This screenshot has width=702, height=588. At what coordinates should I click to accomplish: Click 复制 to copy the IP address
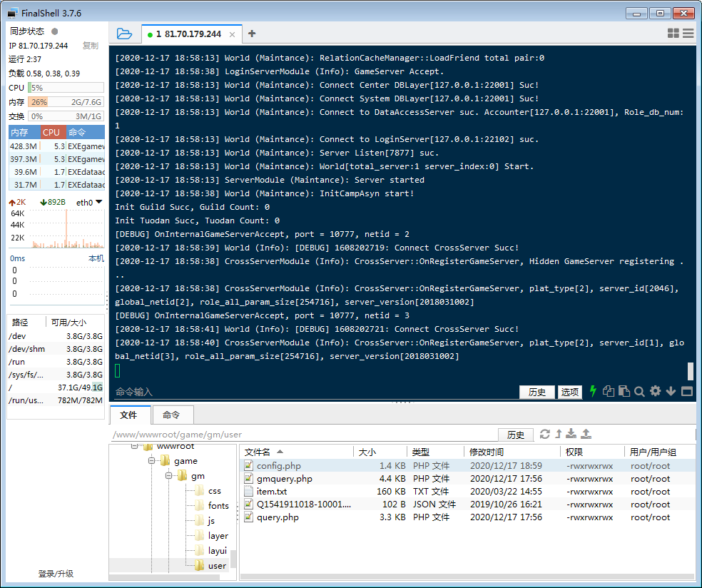coord(91,46)
